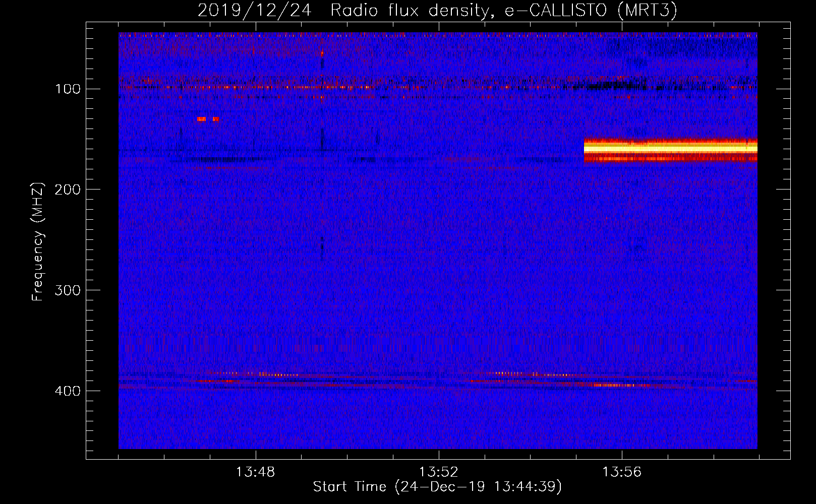Click the 400 frequency tick label

(68, 391)
